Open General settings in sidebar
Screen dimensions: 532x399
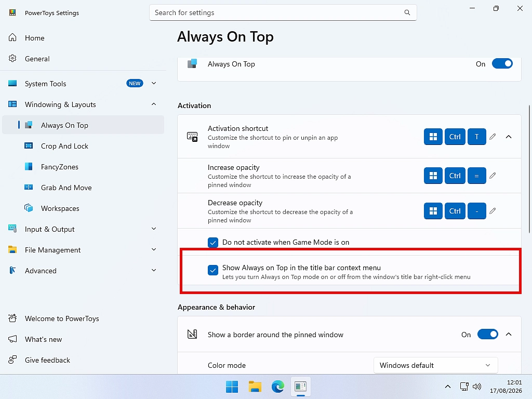click(83, 59)
